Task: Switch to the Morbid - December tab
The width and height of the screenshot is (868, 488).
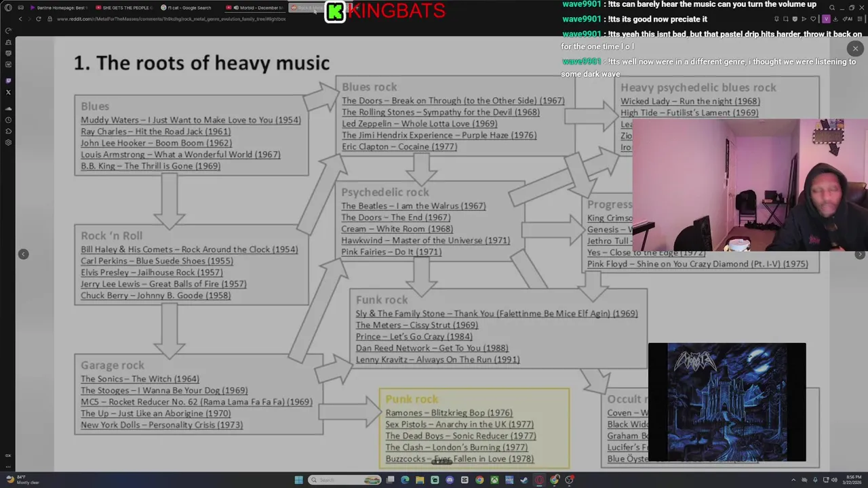Action: [x=256, y=7]
